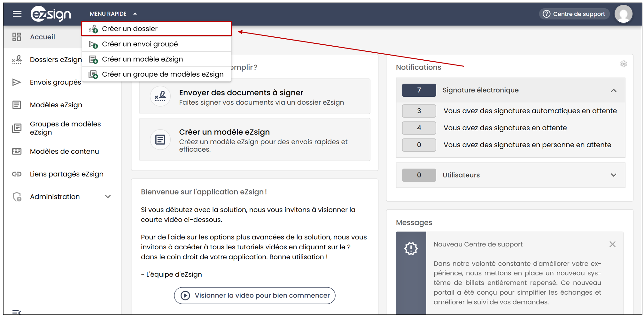Click the Groupes de modèles eZsign icon
This screenshot has width=644, height=317.
17,128
